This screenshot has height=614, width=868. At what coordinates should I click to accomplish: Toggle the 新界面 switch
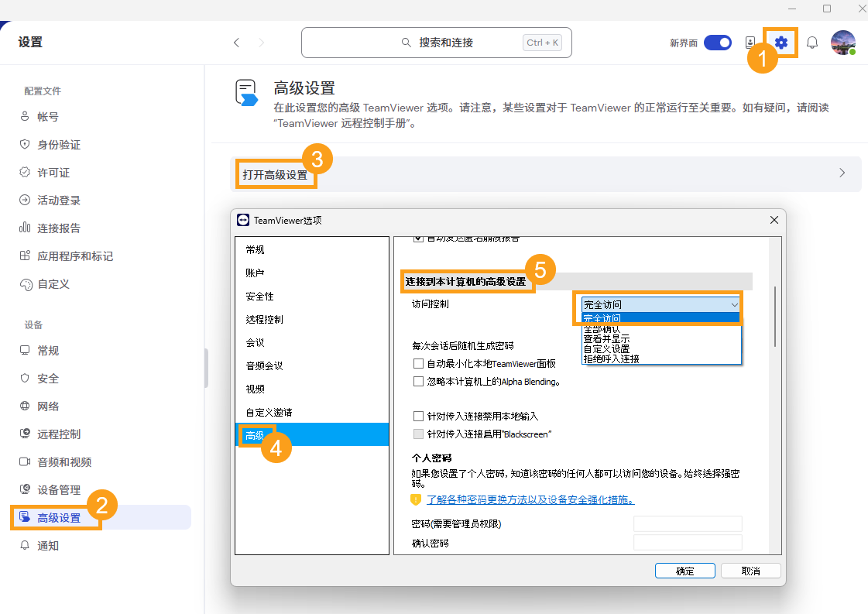pyautogui.click(x=718, y=43)
